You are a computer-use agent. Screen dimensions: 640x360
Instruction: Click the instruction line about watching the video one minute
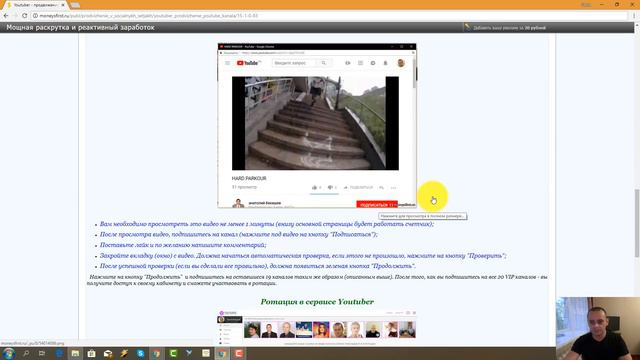tap(267, 224)
